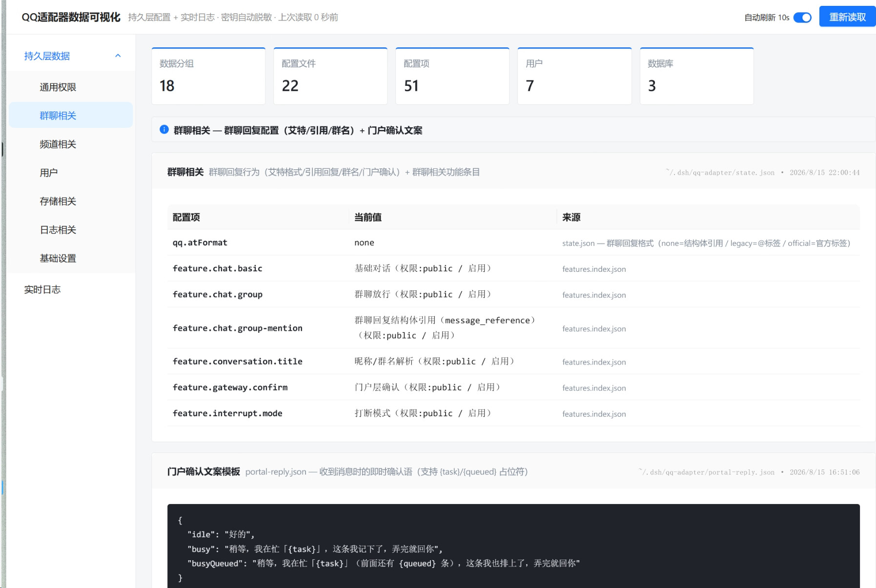Screen dimensions: 876x588
Task: Click the 重新读取 button
Action: [847, 17]
